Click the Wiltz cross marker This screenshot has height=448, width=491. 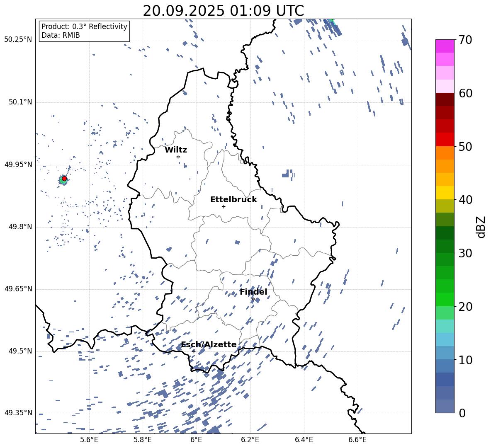point(178,157)
